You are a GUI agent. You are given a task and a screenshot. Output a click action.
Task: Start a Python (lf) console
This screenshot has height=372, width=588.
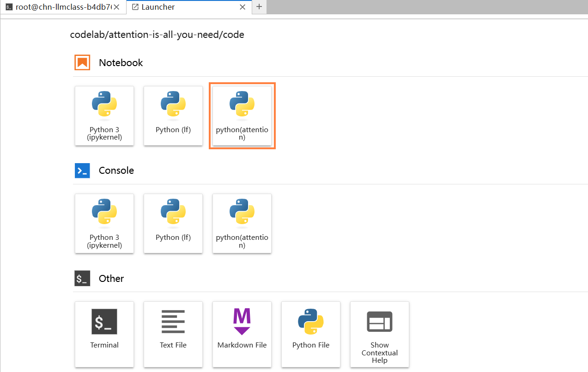tap(173, 223)
